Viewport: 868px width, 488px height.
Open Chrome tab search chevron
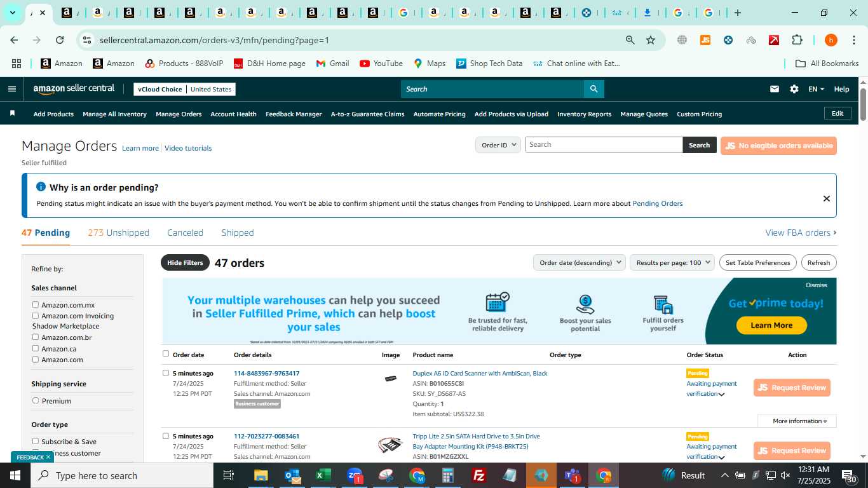(12, 13)
